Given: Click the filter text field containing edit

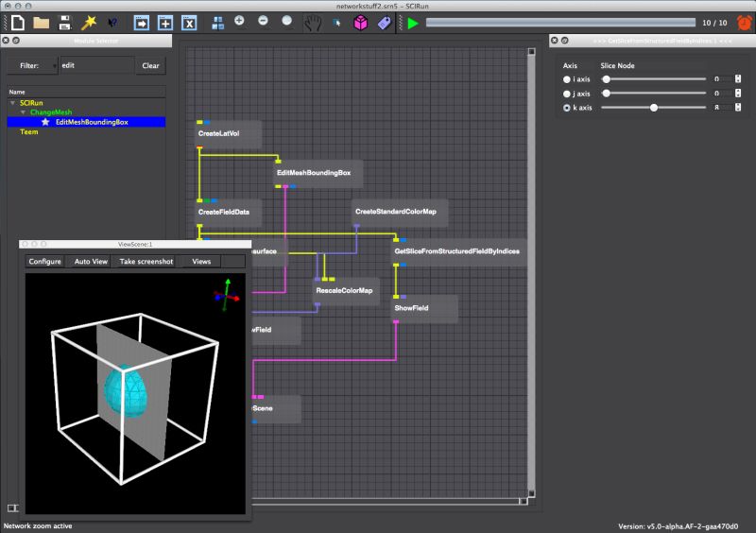Looking at the screenshot, I should tap(96, 65).
